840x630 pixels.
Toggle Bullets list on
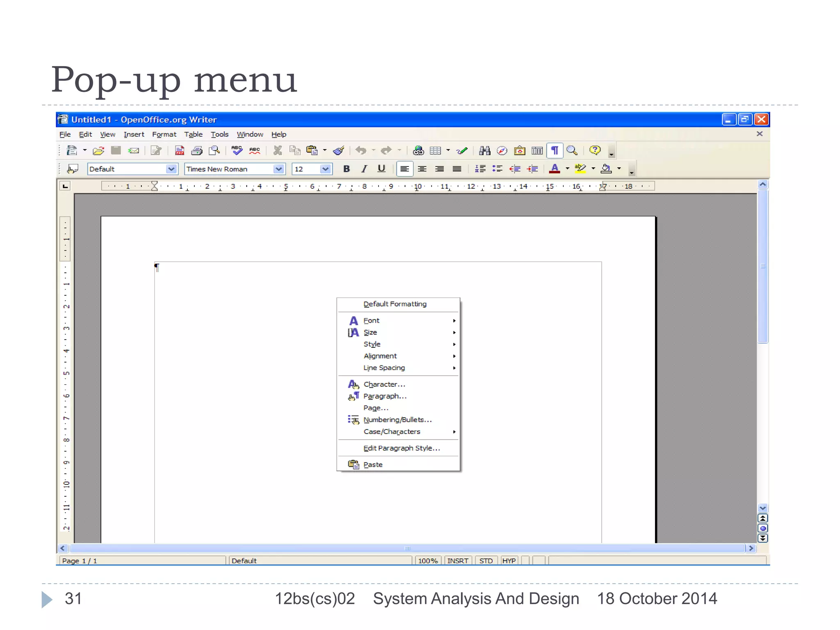click(x=498, y=169)
